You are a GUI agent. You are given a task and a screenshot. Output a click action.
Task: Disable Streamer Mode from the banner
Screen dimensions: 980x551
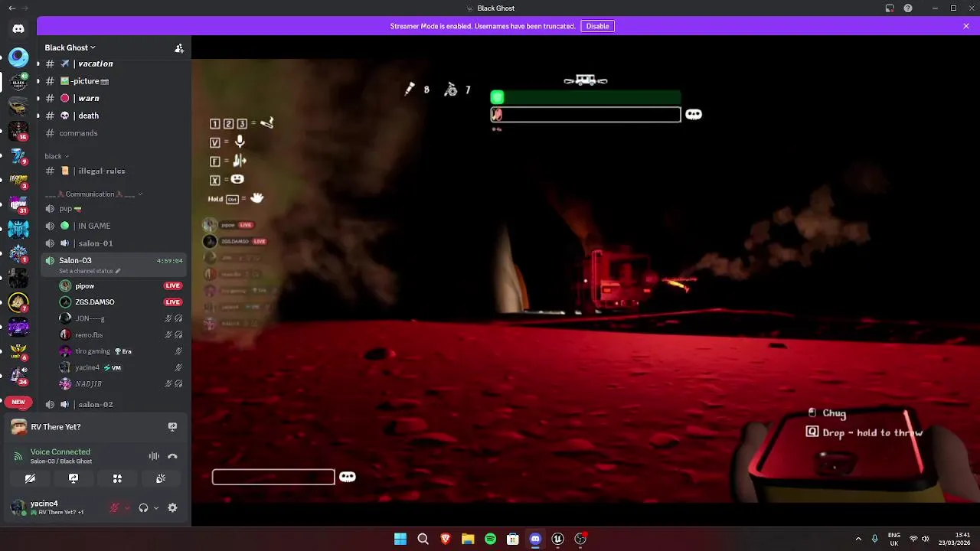coord(597,26)
